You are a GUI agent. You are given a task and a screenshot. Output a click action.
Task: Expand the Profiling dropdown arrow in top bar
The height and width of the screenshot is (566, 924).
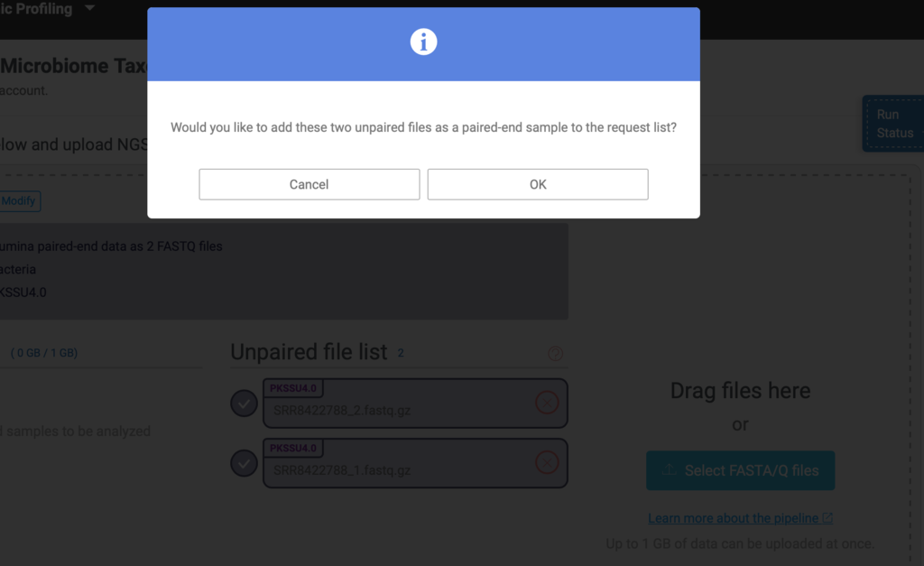[x=89, y=7]
